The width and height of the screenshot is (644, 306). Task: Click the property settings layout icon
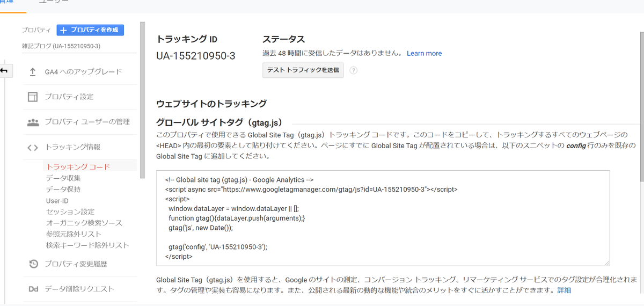pos(33,97)
